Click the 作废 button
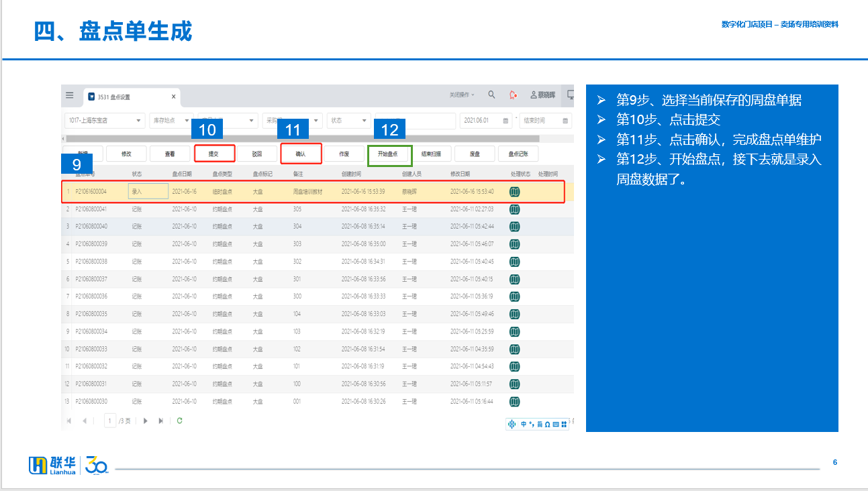 344,154
